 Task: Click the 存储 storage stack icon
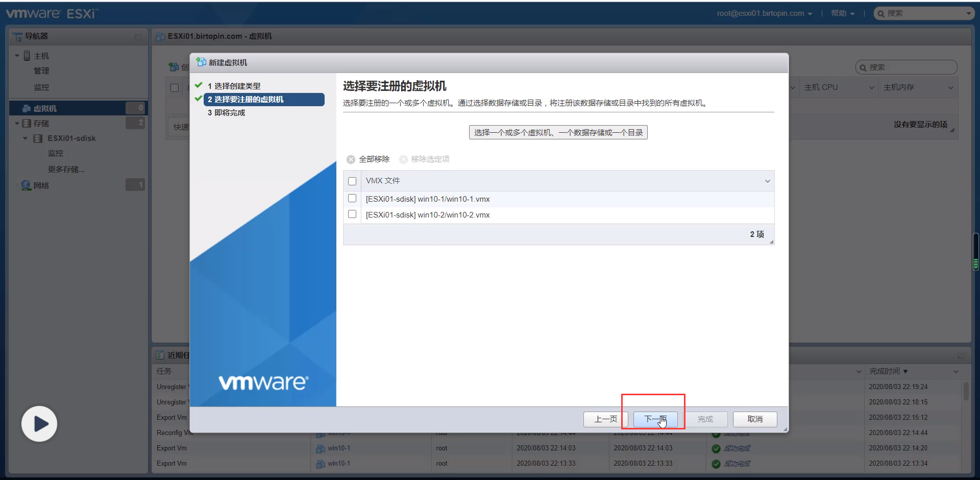[x=27, y=123]
